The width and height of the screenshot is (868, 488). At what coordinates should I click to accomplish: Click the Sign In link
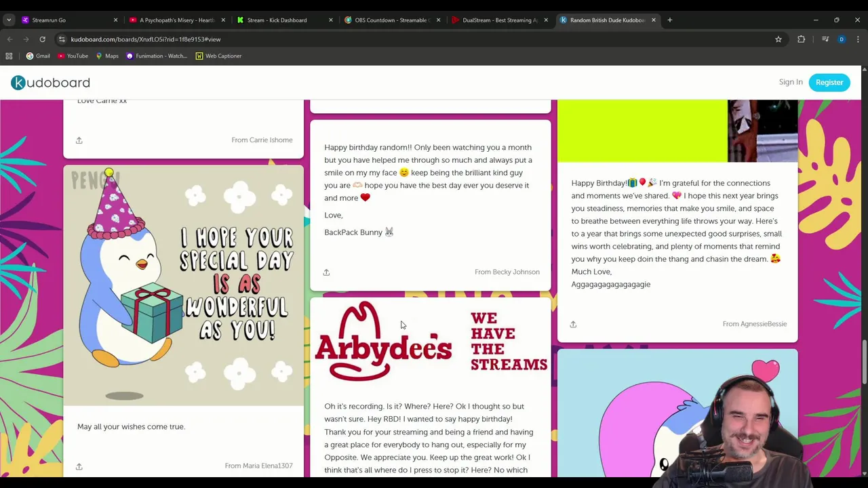(x=791, y=82)
